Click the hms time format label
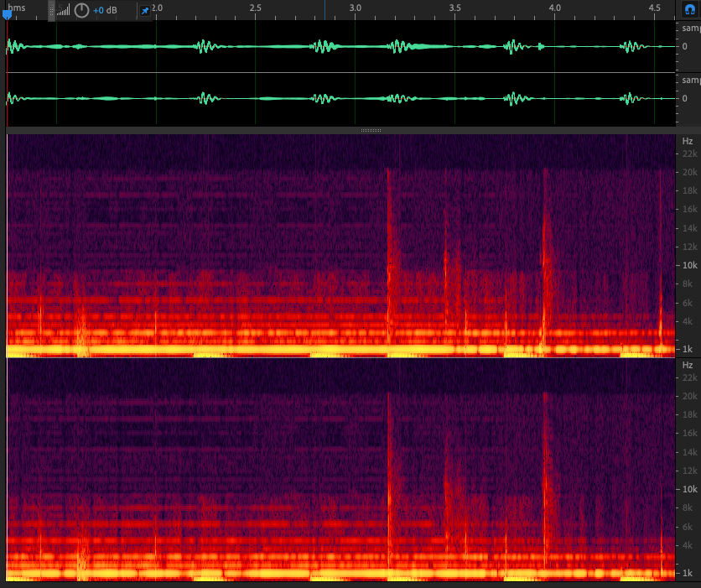 17,8
